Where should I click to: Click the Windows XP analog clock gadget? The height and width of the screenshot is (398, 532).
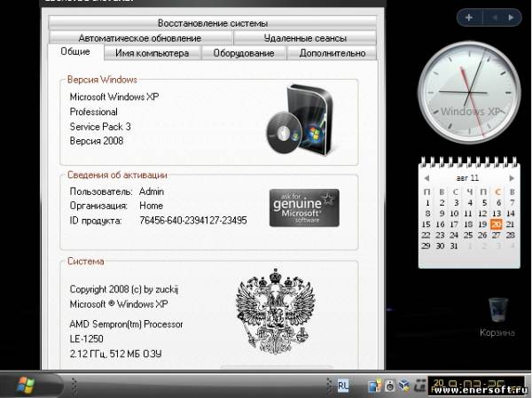click(x=469, y=92)
